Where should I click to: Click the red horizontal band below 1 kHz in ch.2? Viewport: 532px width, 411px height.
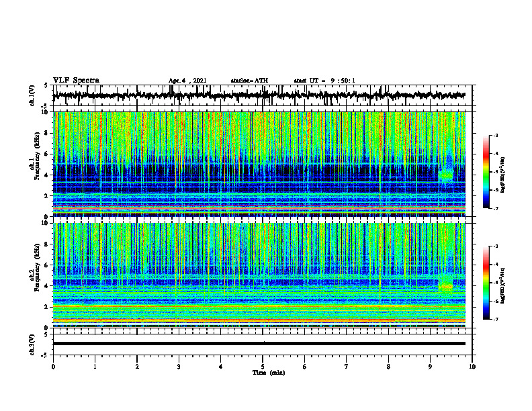click(259, 320)
